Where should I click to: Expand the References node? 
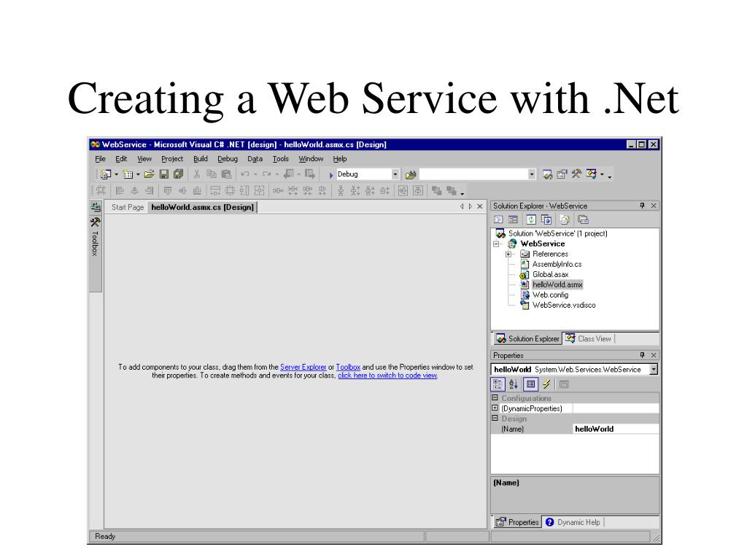[508, 254]
